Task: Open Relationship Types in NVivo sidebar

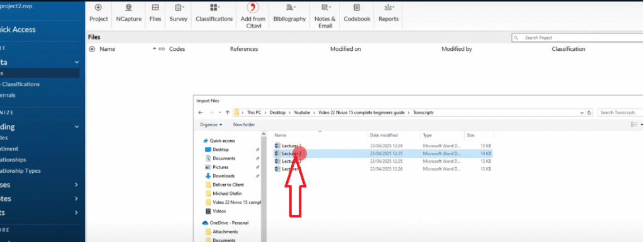Action: pos(21,170)
